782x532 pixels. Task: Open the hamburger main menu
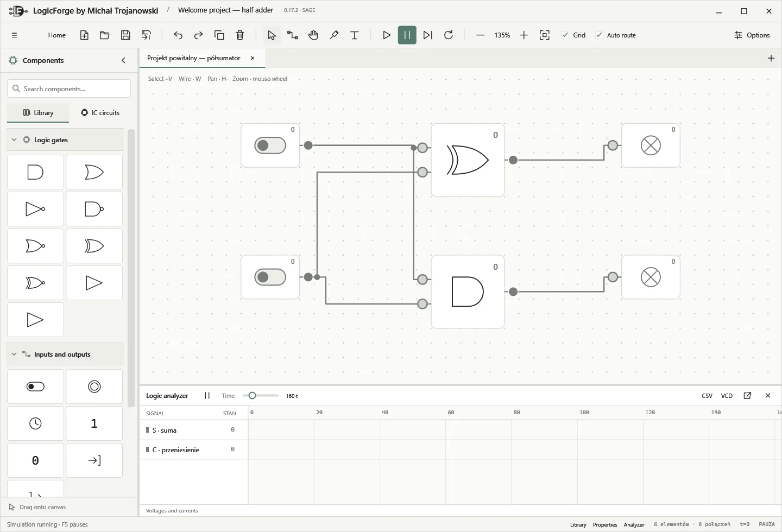click(15, 35)
